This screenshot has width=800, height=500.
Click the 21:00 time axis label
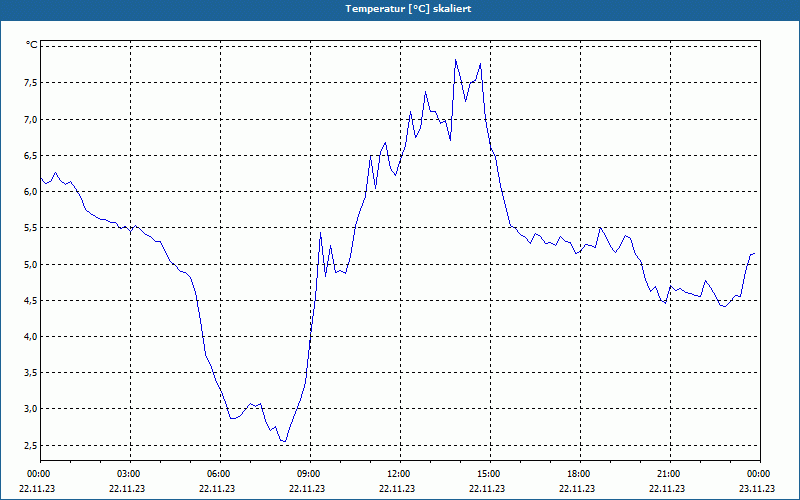coord(670,474)
